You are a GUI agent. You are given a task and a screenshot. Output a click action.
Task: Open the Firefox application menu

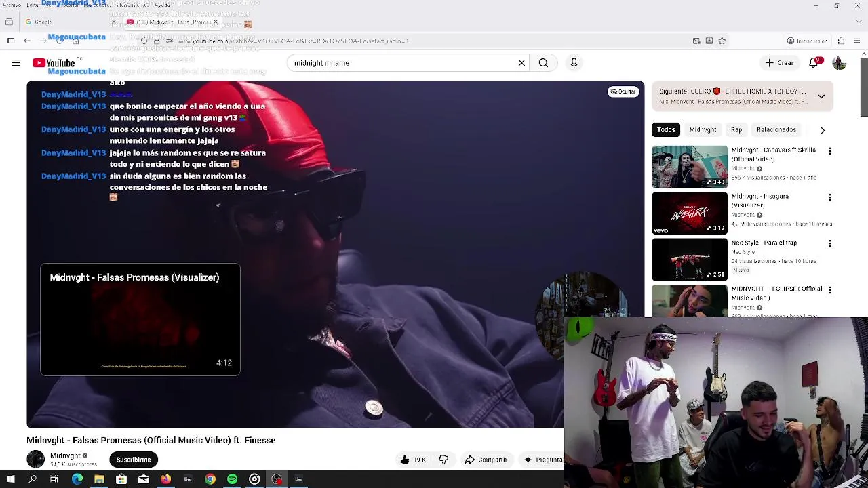(x=857, y=41)
